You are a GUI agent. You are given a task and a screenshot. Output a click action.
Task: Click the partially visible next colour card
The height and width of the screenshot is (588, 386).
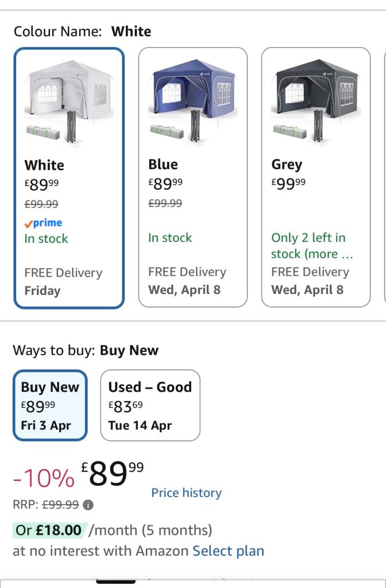(x=384, y=178)
